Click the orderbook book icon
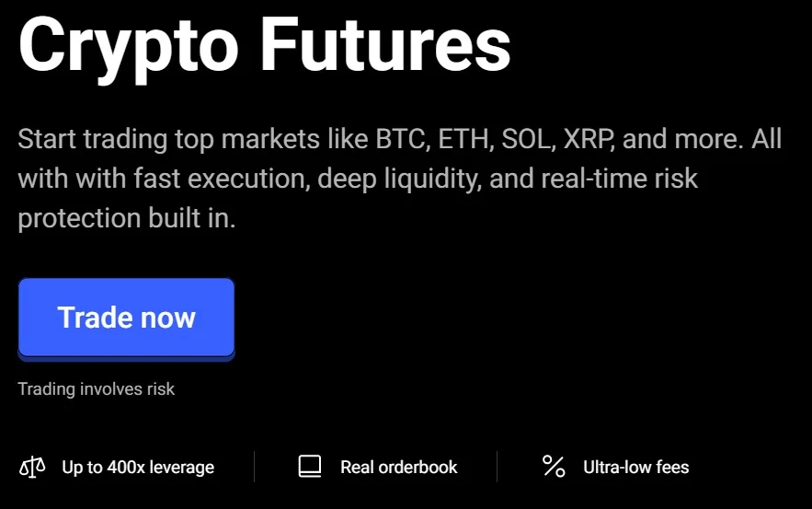812x509 pixels. [x=310, y=467]
